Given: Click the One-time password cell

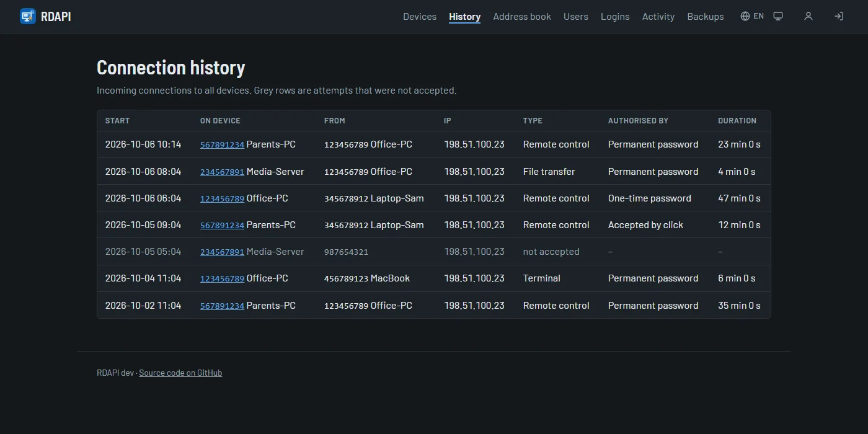Looking at the screenshot, I should 650,198.
